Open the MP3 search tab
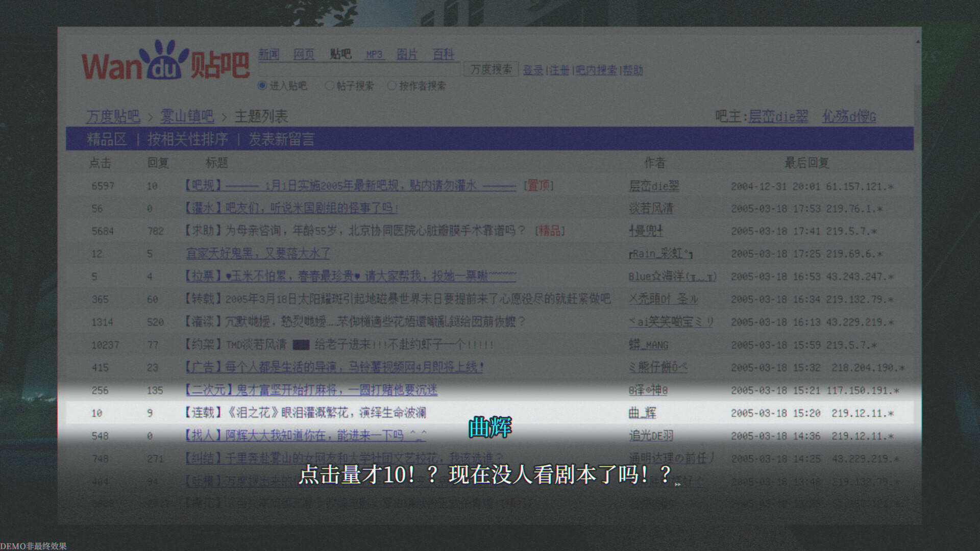 [x=375, y=55]
